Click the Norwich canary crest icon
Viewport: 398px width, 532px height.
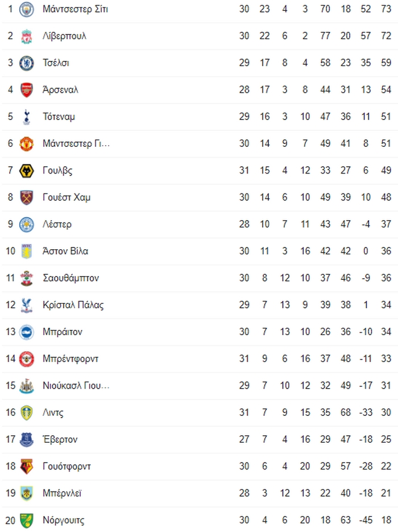pyautogui.click(x=27, y=521)
